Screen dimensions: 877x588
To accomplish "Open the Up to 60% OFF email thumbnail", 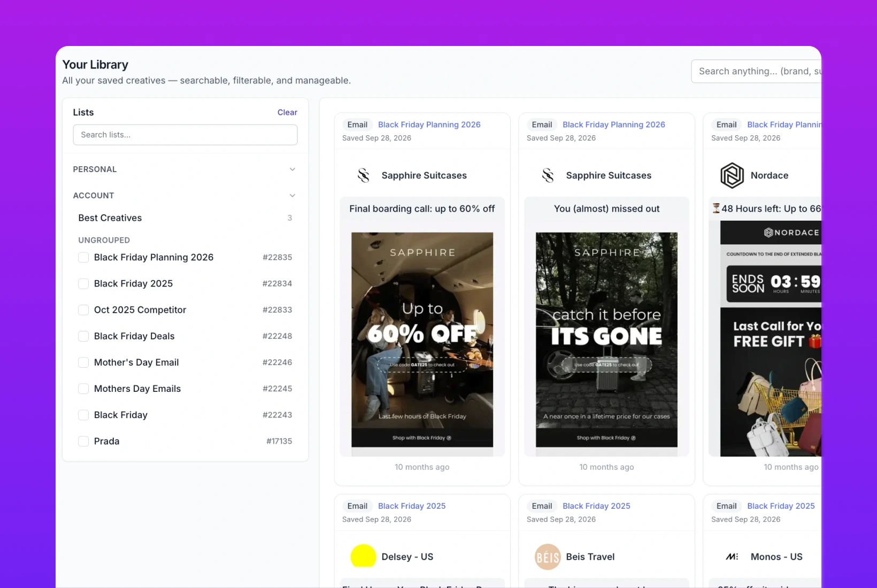I will click(x=422, y=339).
